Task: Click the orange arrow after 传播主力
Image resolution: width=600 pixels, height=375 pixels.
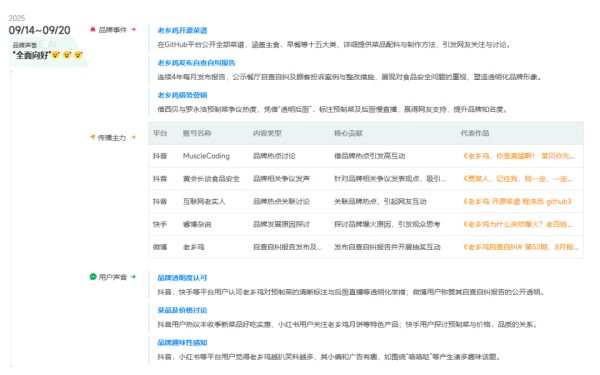Action: (133, 137)
